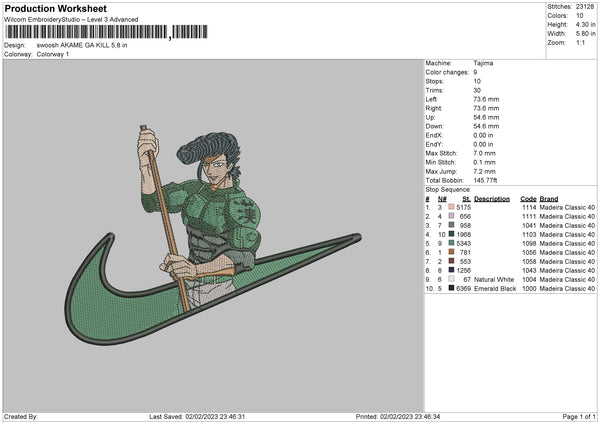Pick the dark green swatch for code 1103

coord(452,234)
